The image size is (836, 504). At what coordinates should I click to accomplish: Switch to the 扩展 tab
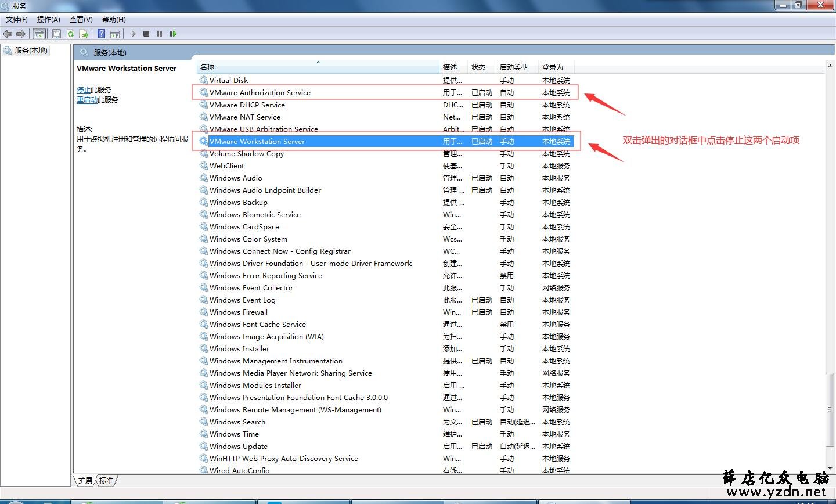coord(85,480)
